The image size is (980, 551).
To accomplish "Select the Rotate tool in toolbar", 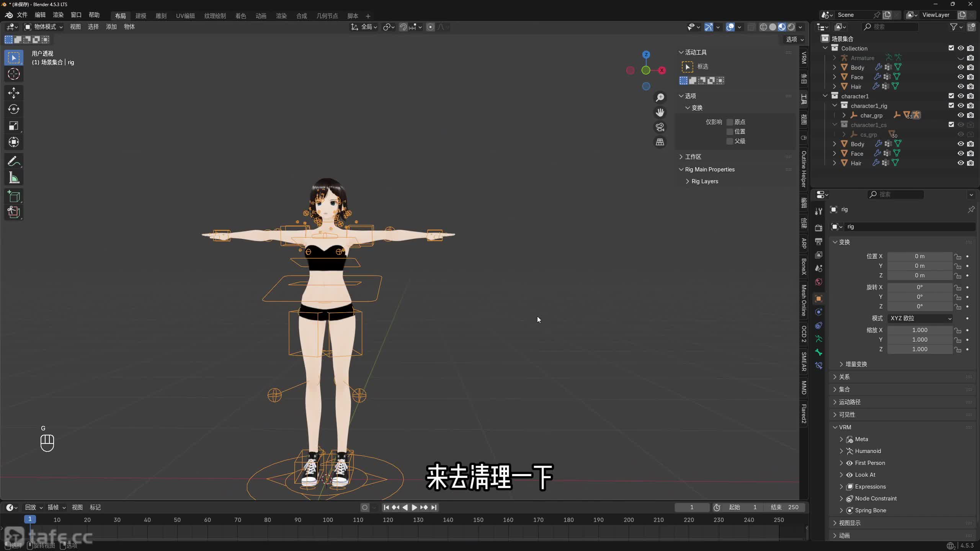I will [14, 109].
